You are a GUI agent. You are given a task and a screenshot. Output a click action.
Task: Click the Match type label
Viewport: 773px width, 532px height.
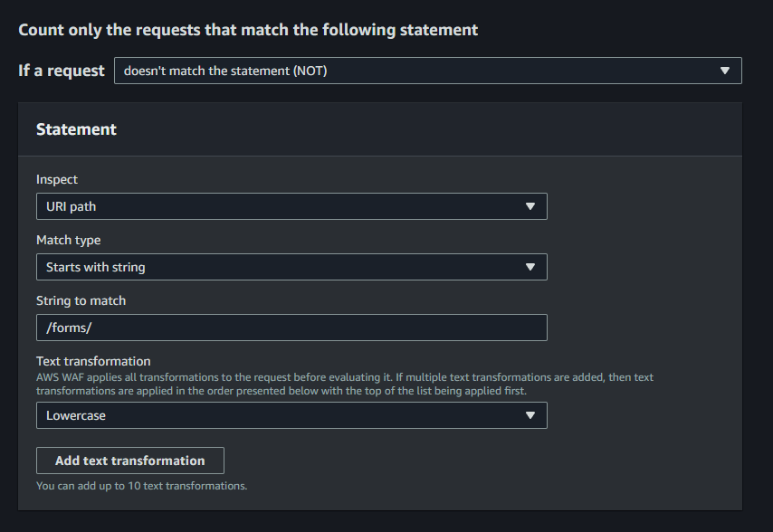[x=68, y=240]
